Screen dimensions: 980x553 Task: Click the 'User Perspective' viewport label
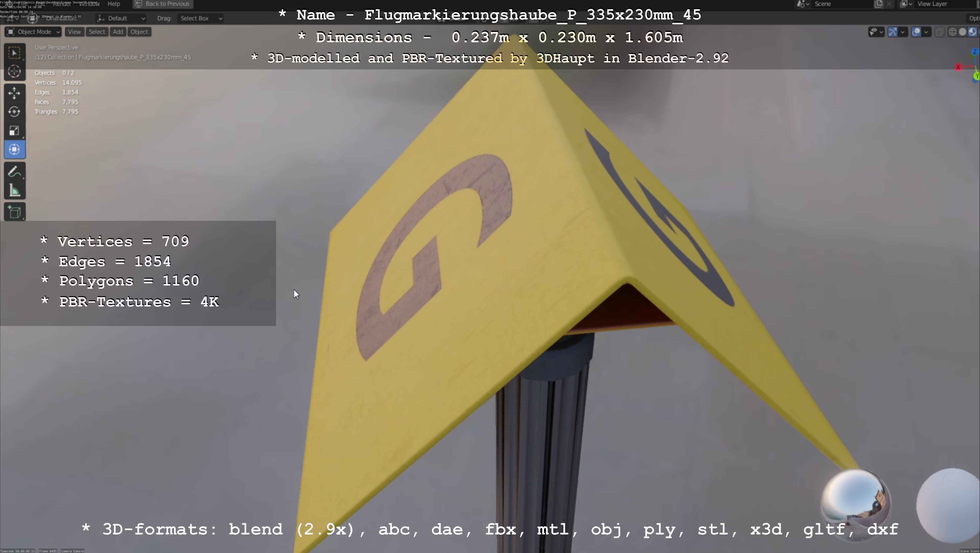(x=56, y=47)
